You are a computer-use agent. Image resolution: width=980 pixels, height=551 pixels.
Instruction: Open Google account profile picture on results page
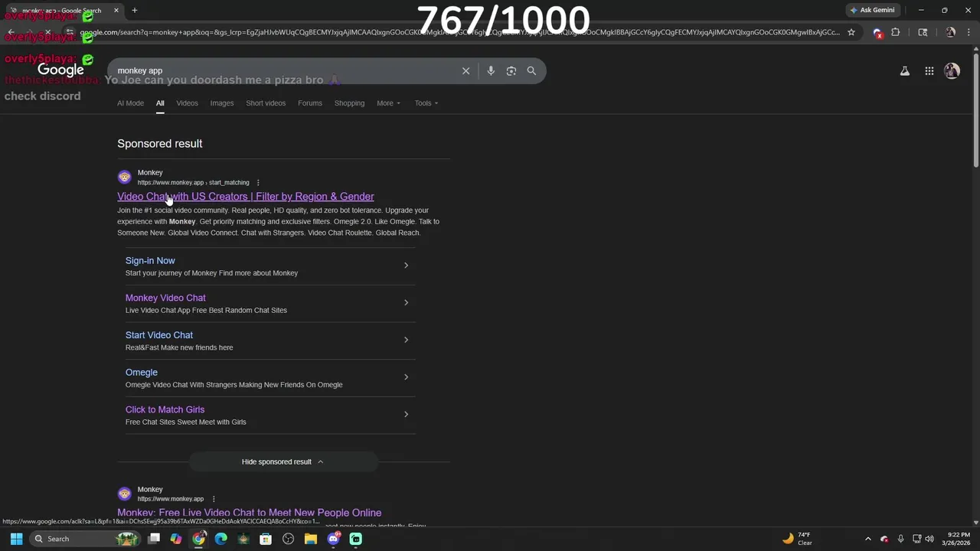(x=952, y=70)
